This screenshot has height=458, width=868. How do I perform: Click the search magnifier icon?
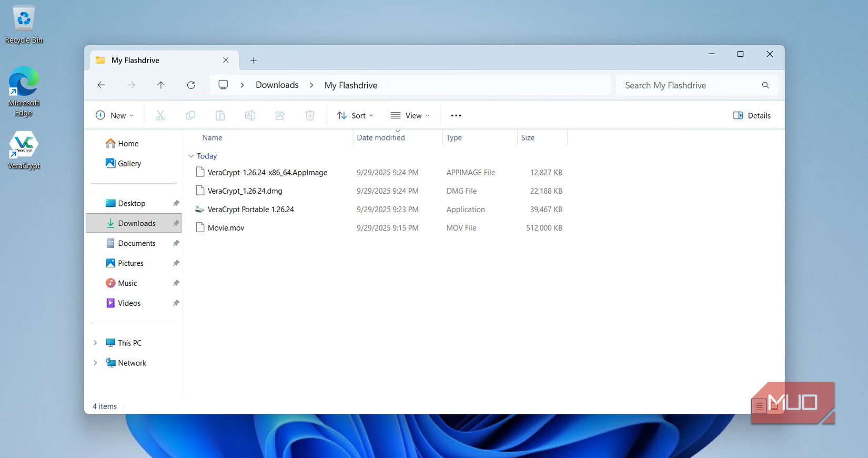point(765,85)
